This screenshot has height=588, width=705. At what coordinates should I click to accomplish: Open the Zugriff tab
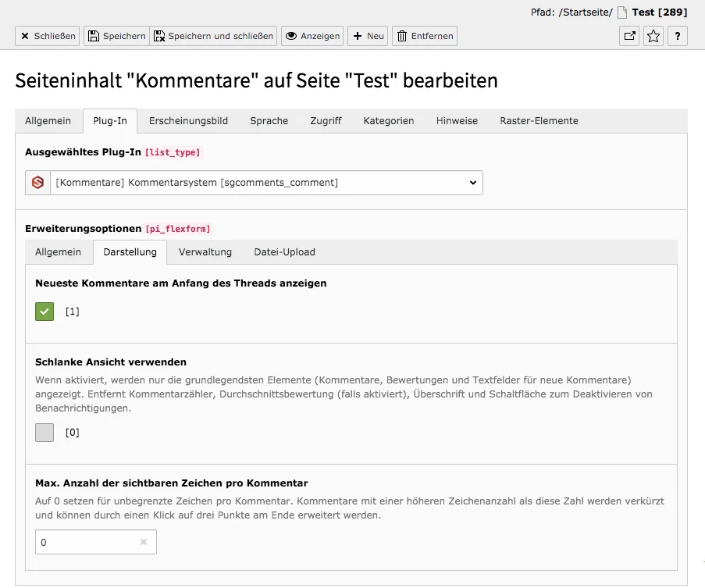pyautogui.click(x=326, y=120)
